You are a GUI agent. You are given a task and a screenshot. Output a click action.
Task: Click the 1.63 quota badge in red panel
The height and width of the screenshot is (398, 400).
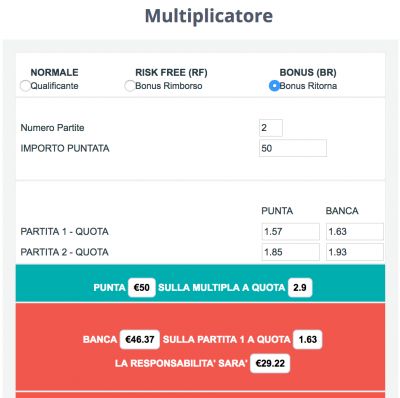pyautogui.click(x=308, y=340)
